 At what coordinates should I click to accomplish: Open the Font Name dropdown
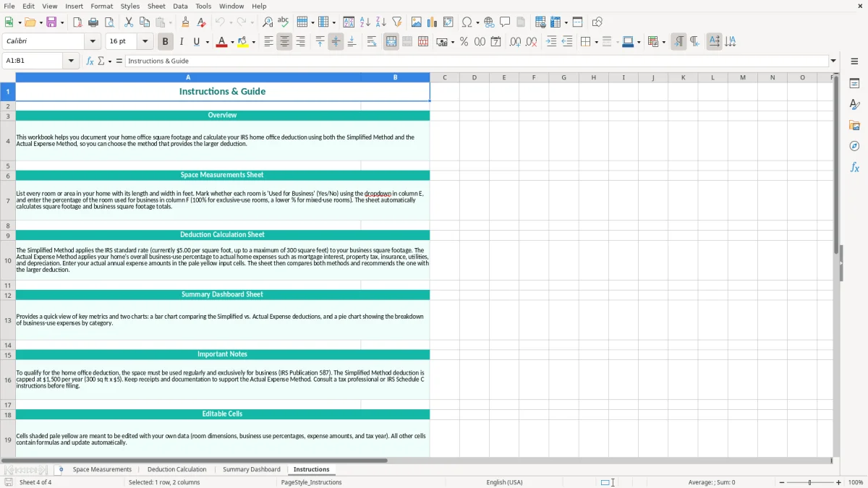93,42
